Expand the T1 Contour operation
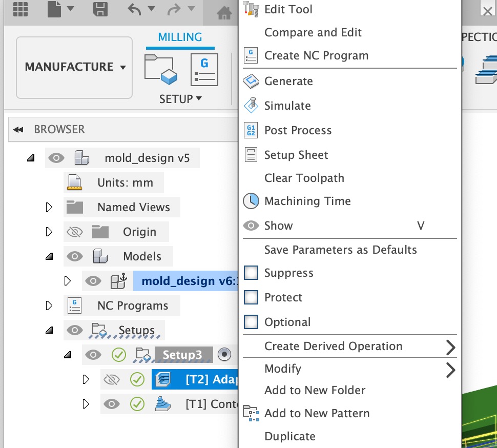Image resolution: width=497 pixels, height=448 pixels. point(86,404)
